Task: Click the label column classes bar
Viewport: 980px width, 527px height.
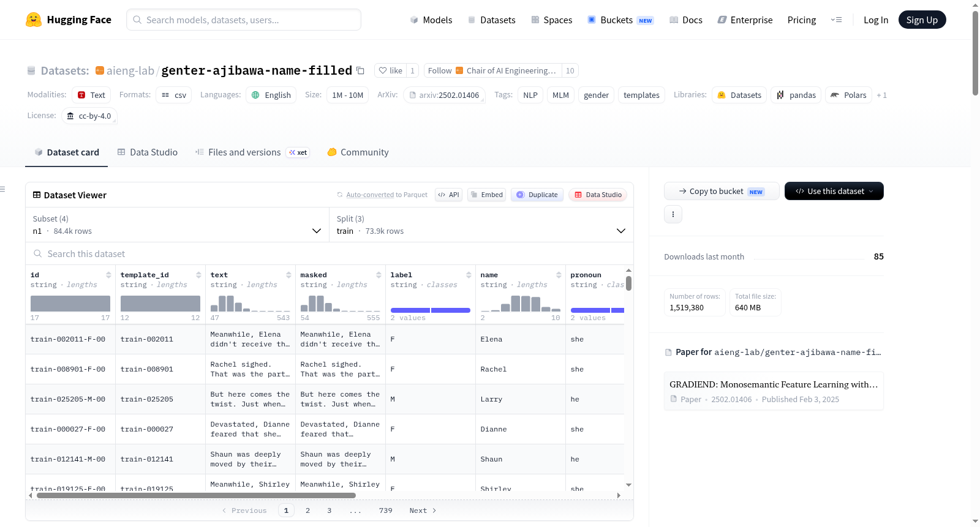Action: tap(431, 310)
